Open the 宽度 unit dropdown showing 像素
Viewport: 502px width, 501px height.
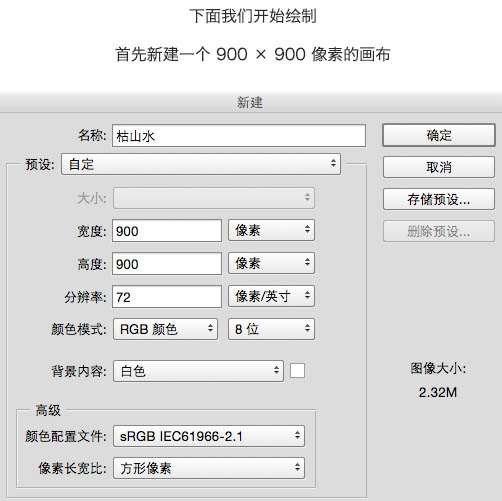(x=271, y=230)
